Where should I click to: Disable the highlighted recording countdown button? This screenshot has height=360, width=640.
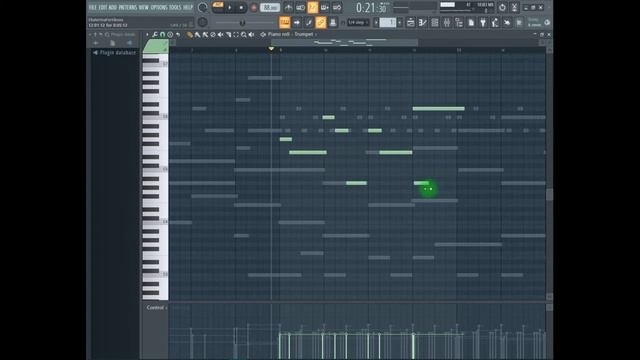[x=313, y=7]
